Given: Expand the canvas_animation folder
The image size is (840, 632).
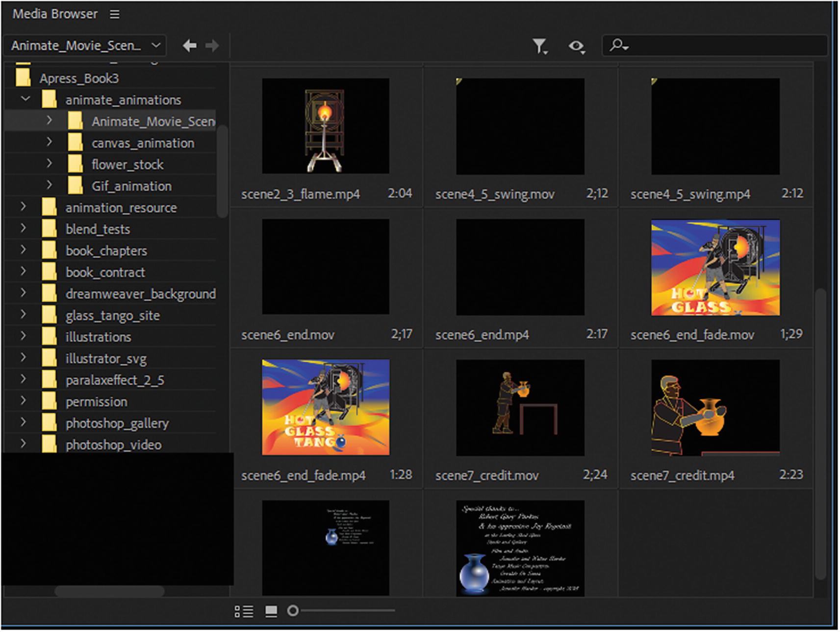Looking at the screenshot, I should point(49,142).
